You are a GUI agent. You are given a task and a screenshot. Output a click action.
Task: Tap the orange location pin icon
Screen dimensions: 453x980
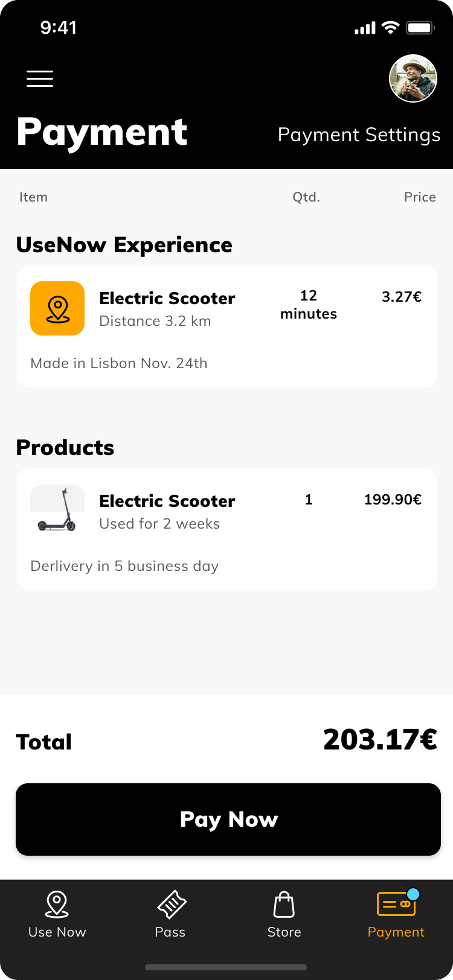[x=57, y=308]
